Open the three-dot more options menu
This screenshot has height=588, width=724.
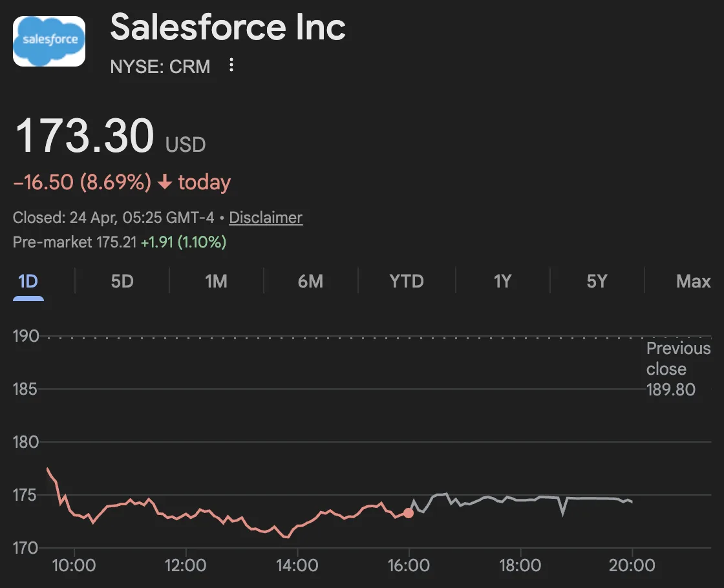coord(231,65)
